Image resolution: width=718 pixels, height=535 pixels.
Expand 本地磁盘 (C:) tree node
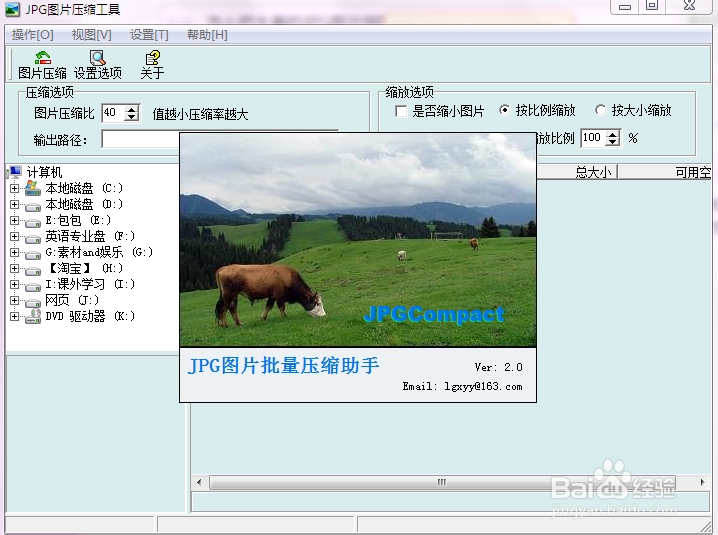coord(14,188)
